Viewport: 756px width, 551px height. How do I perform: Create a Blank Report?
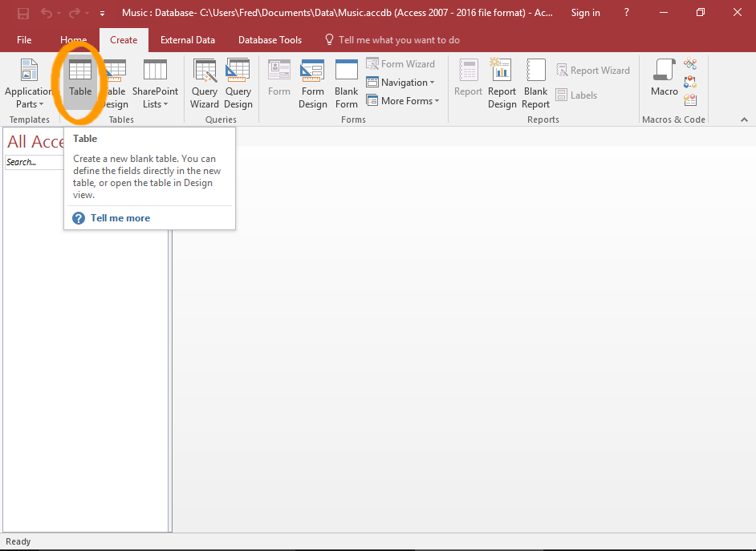pyautogui.click(x=535, y=83)
